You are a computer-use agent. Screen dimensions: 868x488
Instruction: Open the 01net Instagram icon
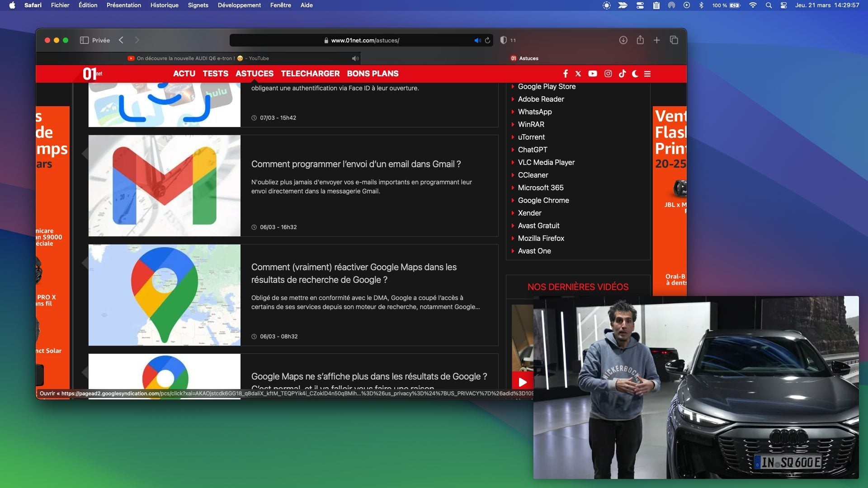coord(608,74)
